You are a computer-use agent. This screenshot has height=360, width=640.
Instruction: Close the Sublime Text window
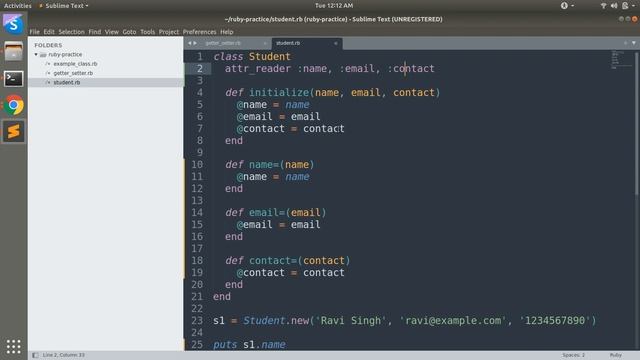tap(635, 19)
